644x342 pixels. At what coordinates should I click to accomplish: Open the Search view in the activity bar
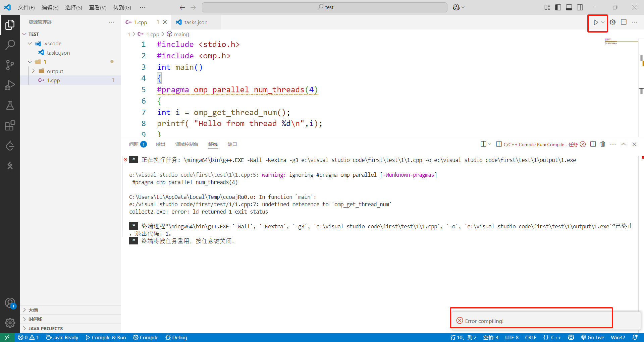click(x=10, y=45)
